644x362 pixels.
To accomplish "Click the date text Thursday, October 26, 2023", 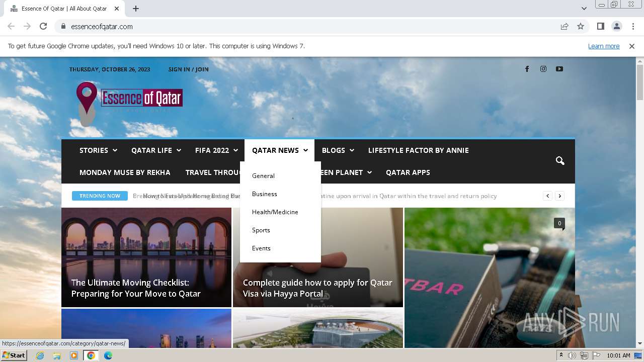I will coord(110,69).
